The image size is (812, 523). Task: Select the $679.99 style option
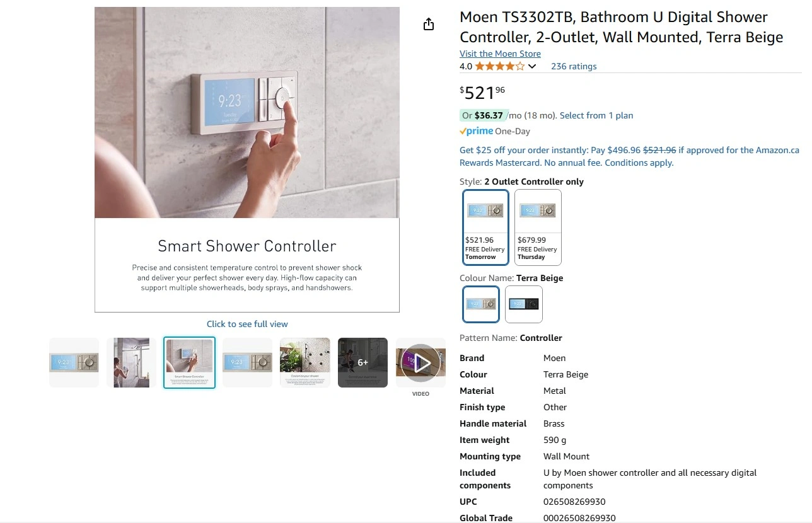tap(538, 227)
